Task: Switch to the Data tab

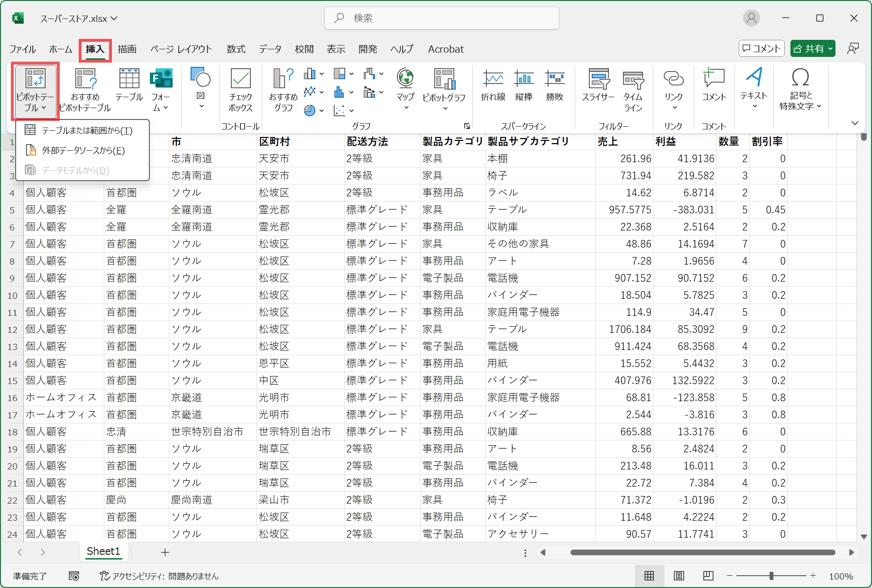Action: (270, 49)
